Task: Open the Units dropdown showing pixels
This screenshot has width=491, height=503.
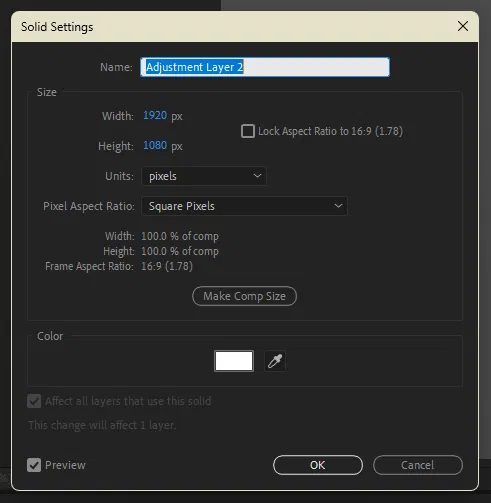Action: pos(204,176)
